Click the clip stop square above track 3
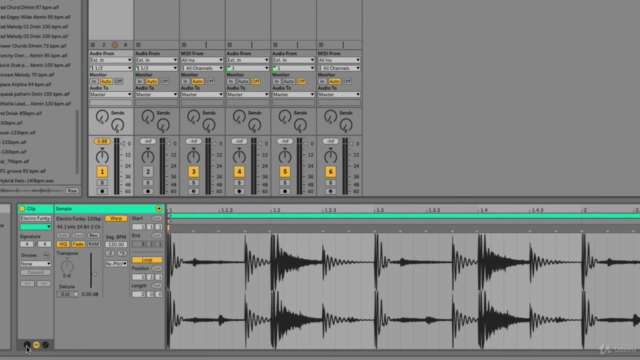 pos(184,45)
